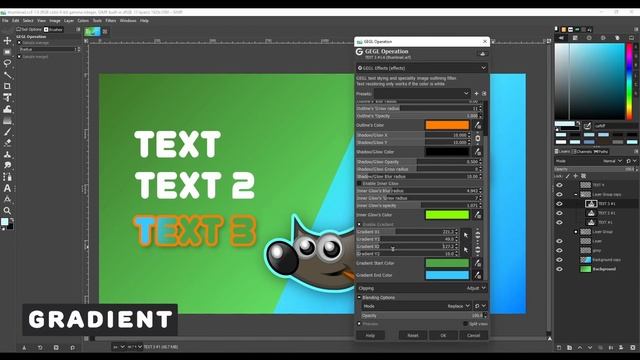The height and width of the screenshot is (360, 640).
Task: Switch to the Paths tab
Action: click(601, 152)
